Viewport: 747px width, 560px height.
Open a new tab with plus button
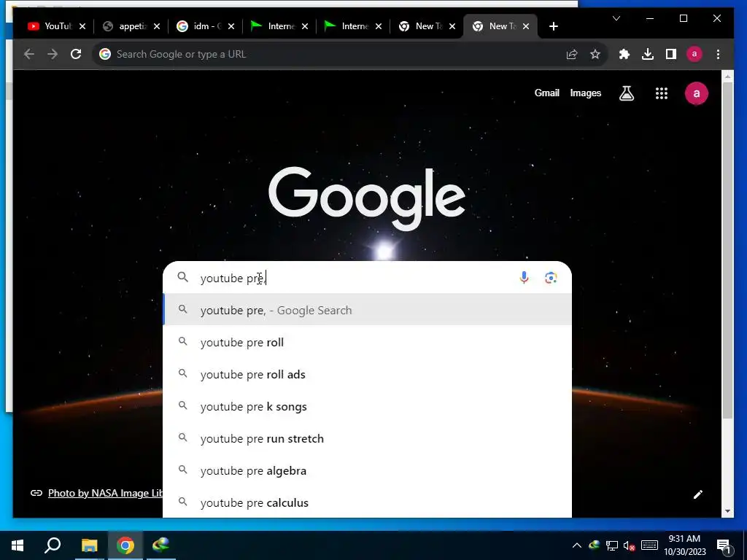click(553, 26)
